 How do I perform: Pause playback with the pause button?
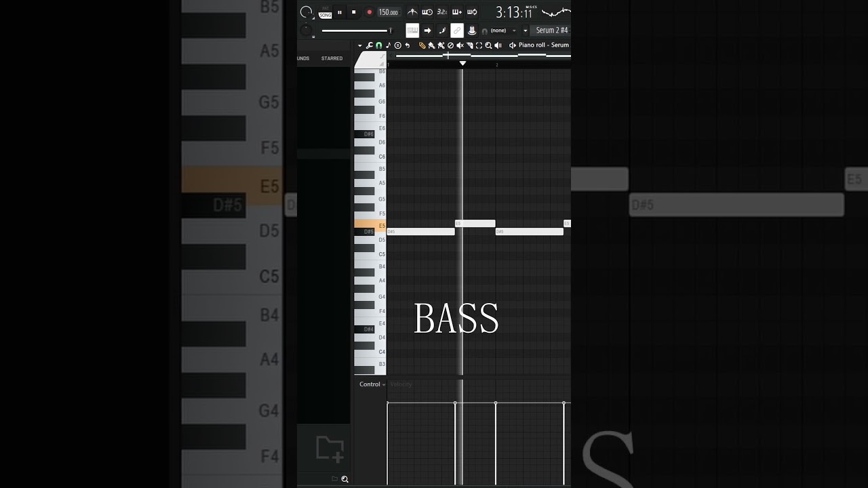pos(340,12)
